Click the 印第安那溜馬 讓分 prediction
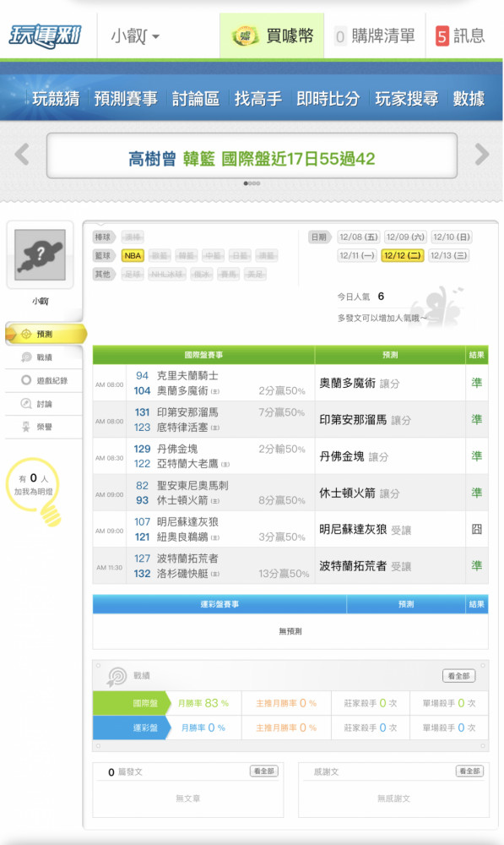 pyautogui.click(x=365, y=420)
